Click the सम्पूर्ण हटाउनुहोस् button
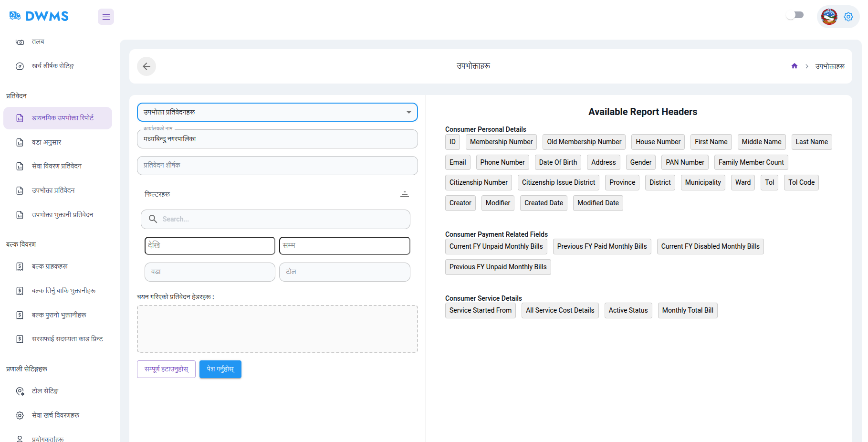This screenshot has height=442, width=868. (166, 369)
